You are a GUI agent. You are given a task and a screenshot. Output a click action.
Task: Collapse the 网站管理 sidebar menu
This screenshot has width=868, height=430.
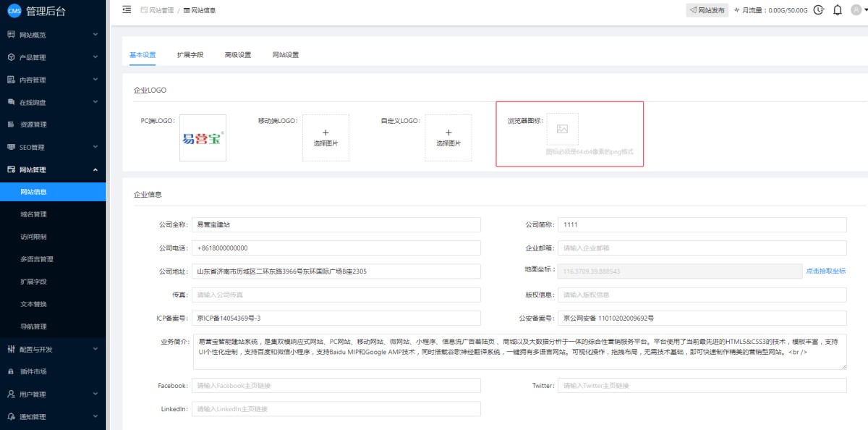(x=53, y=169)
